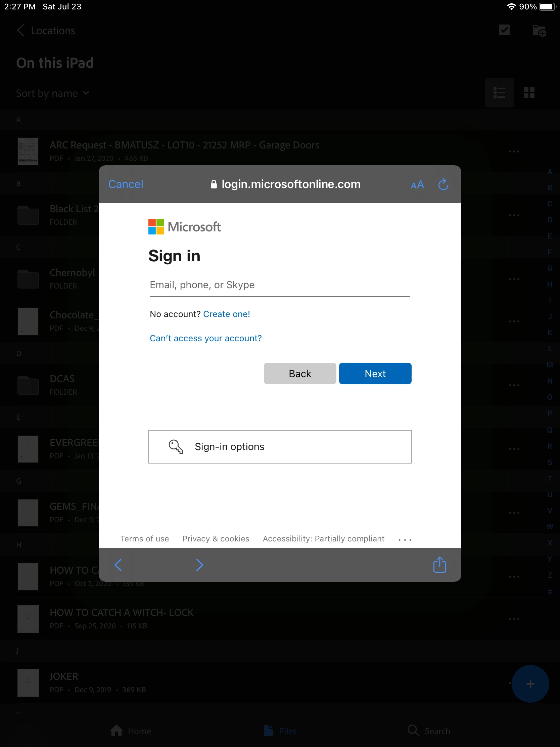Switch to the Home tab
This screenshot has width=560, height=747.
(131, 731)
